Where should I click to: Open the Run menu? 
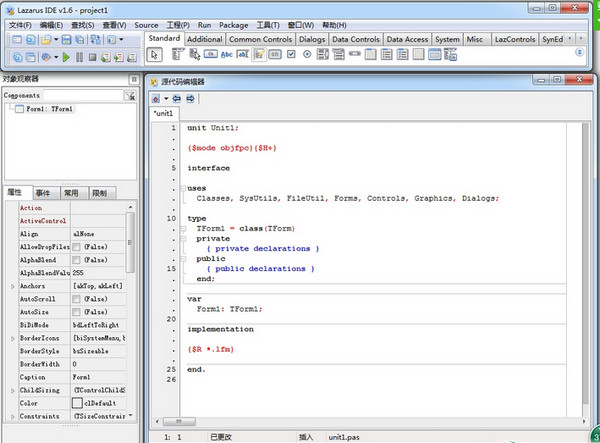(x=204, y=24)
